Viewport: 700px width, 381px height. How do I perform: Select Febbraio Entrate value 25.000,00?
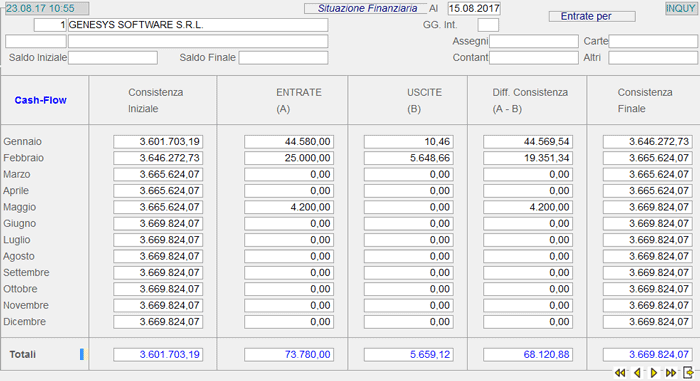pos(288,158)
